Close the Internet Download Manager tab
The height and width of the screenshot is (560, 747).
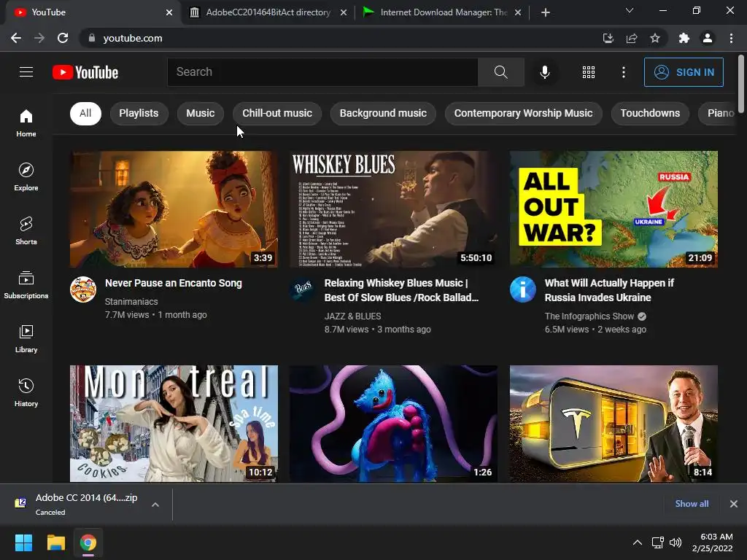pyautogui.click(x=518, y=12)
